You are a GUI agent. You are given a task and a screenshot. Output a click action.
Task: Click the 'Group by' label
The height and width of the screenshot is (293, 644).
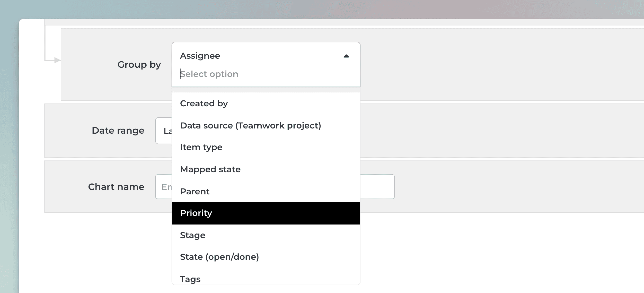tap(139, 65)
